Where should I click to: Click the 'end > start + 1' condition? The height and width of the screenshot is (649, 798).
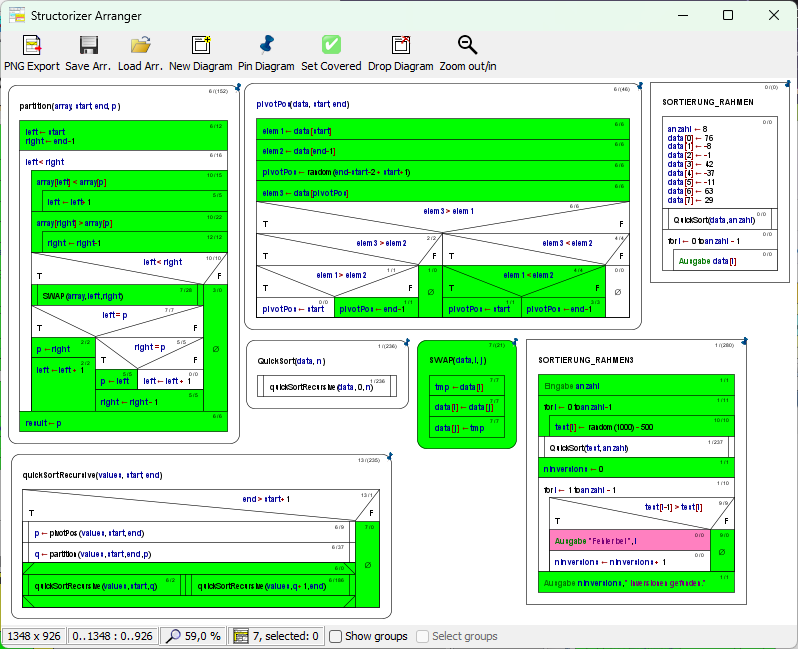click(x=201, y=505)
